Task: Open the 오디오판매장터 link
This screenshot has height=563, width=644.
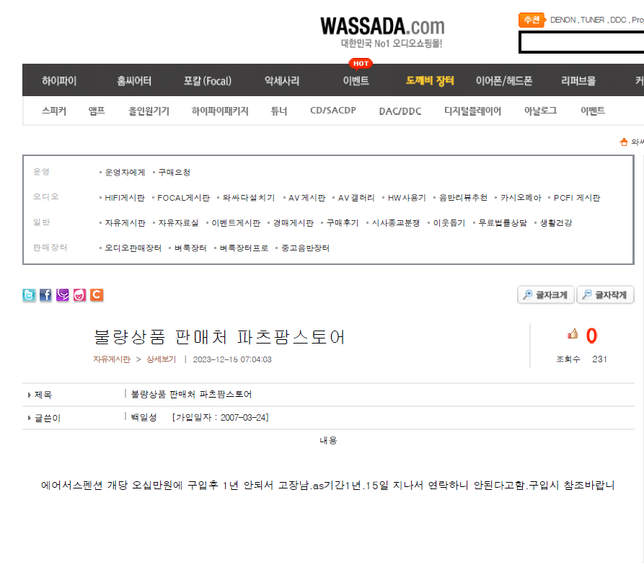Action: (x=132, y=248)
